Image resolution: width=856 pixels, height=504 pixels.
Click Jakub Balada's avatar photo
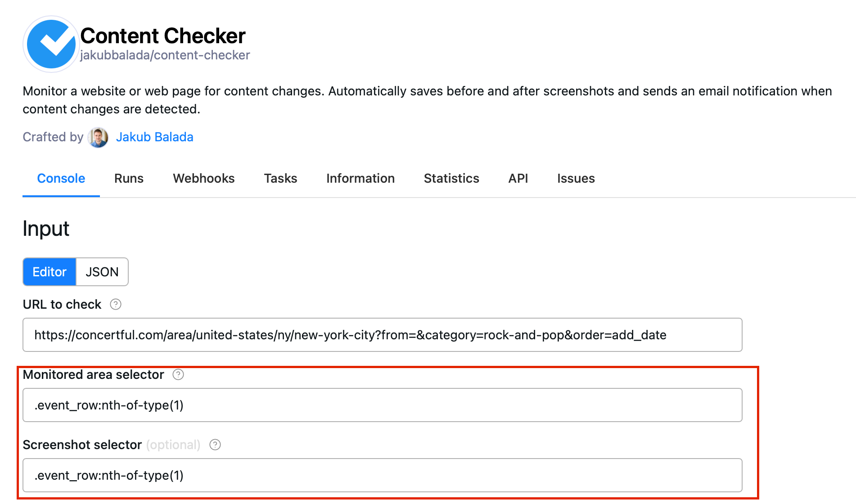(98, 137)
